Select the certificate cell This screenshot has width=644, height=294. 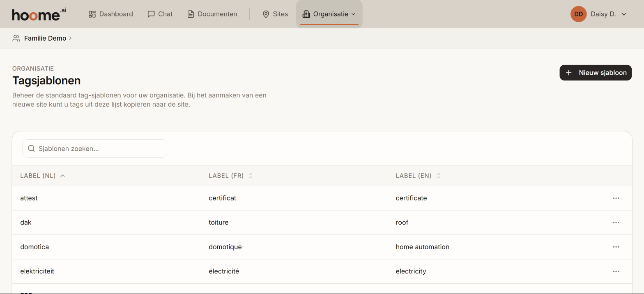tap(412, 198)
